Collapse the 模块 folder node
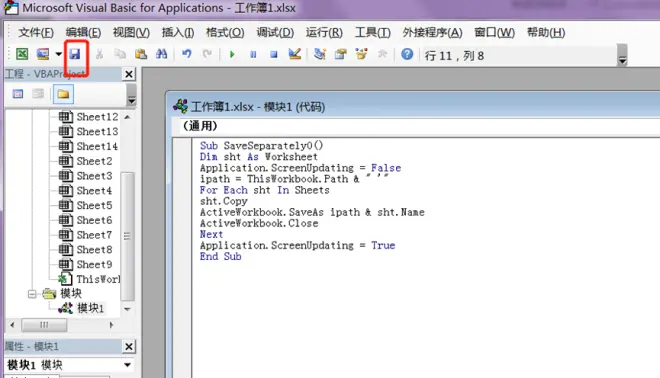 coord(32,294)
